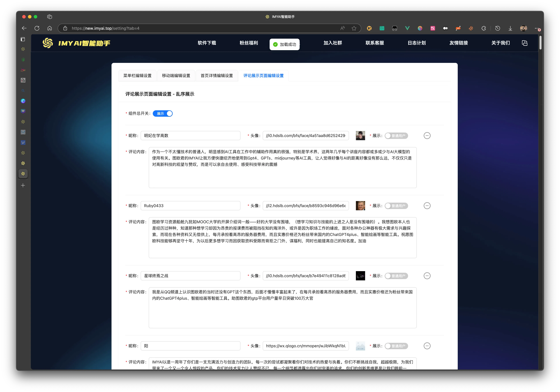Remove the 星球终焉之战 comment entry
This screenshot has width=560, height=392.
[x=427, y=276]
